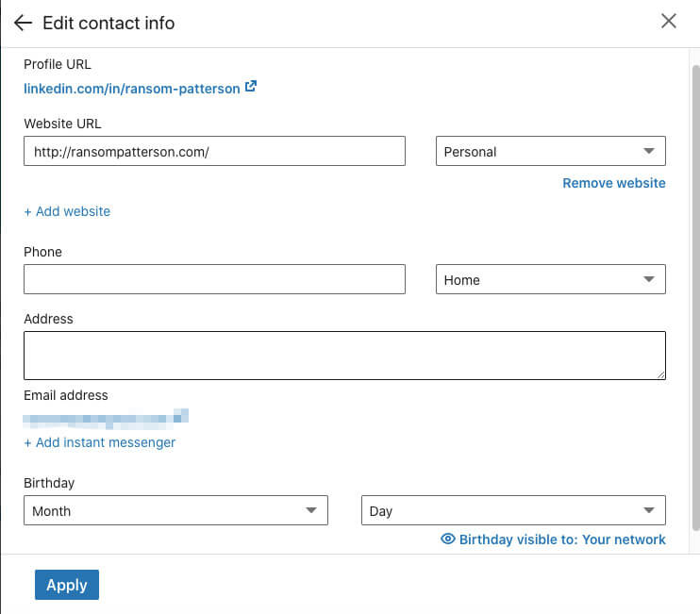Click + Add instant messenger
700x614 pixels.
click(x=100, y=442)
